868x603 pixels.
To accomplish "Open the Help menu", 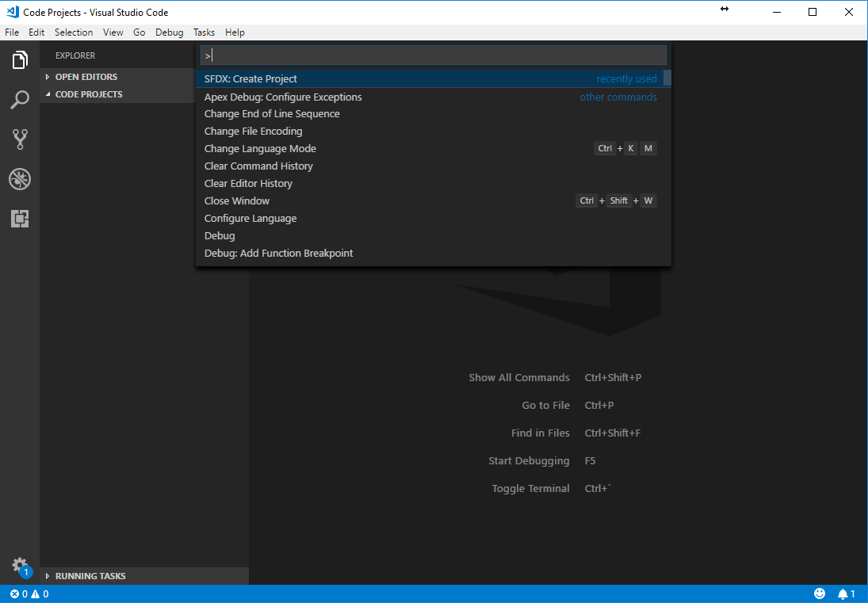I will pos(235,32).
